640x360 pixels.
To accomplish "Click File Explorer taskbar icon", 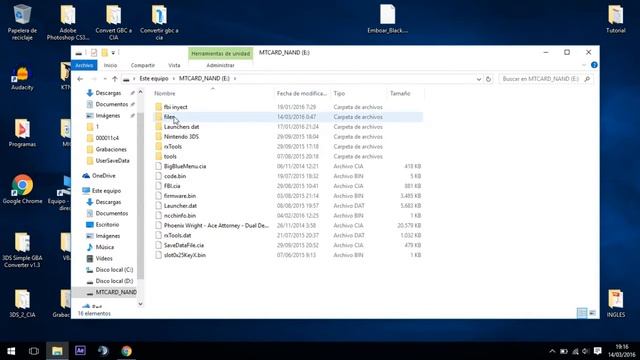I will click(x=57, y=351).
